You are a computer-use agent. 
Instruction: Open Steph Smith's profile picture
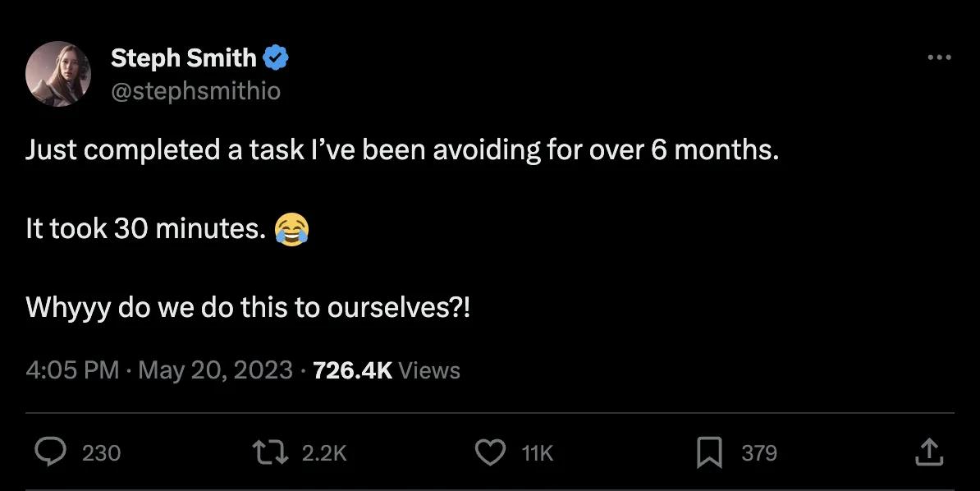coord(59,74)
